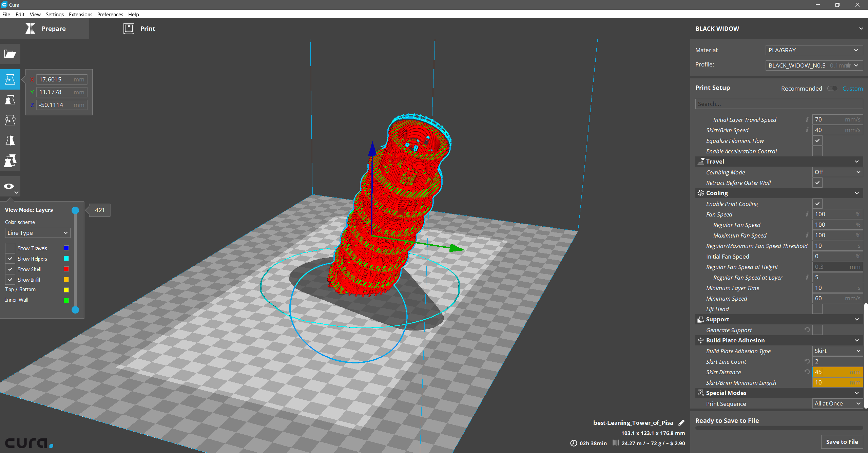Open the Line Type color scheme dropdown
This screenshot has width=868, height=453.
[38, 233]
